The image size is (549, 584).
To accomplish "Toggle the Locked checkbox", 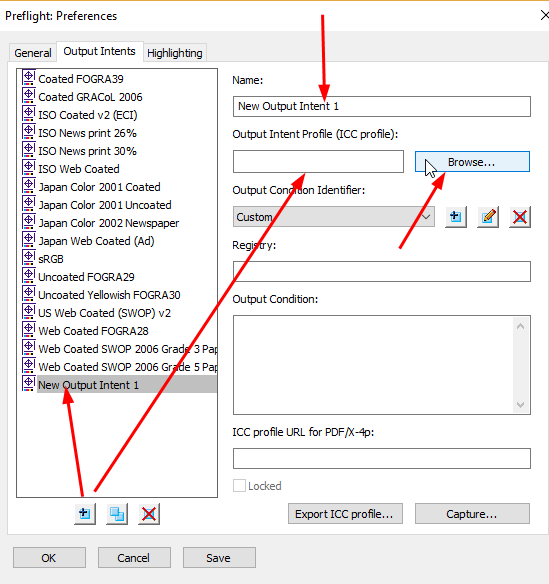I will click(239, 486).
